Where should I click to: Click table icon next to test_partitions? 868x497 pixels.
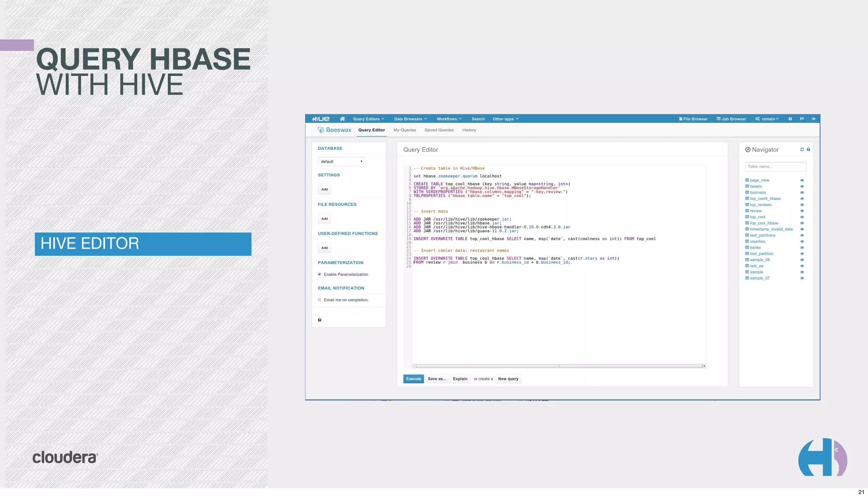click(747, 235)
